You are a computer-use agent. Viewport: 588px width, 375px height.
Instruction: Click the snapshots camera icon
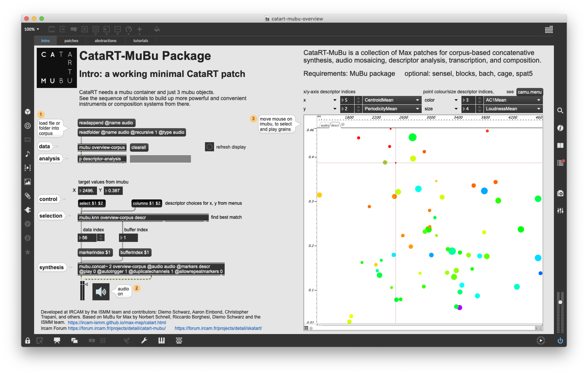tap(560, 193)
